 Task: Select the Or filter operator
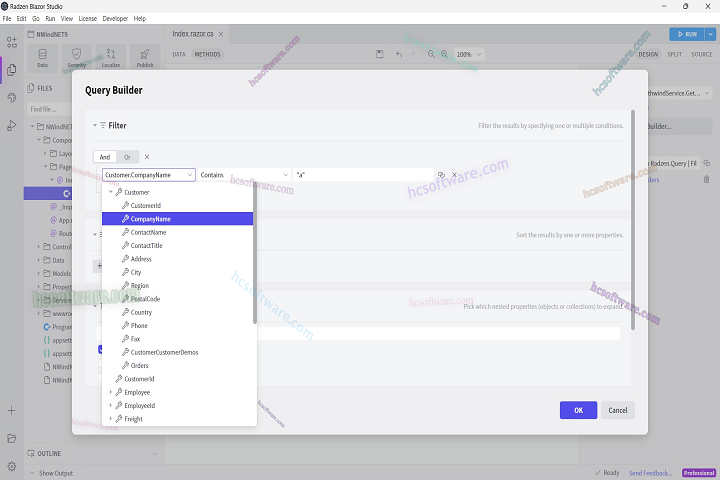pos(127,157)
